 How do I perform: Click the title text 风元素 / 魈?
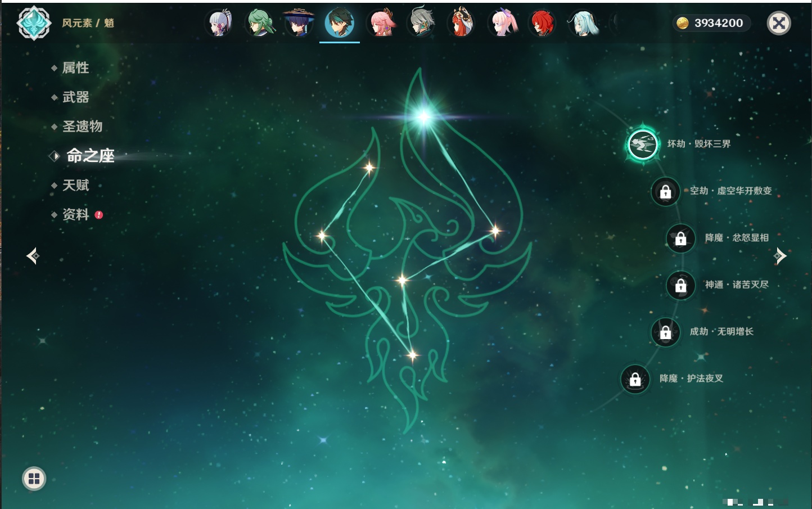tap(88, 23)
